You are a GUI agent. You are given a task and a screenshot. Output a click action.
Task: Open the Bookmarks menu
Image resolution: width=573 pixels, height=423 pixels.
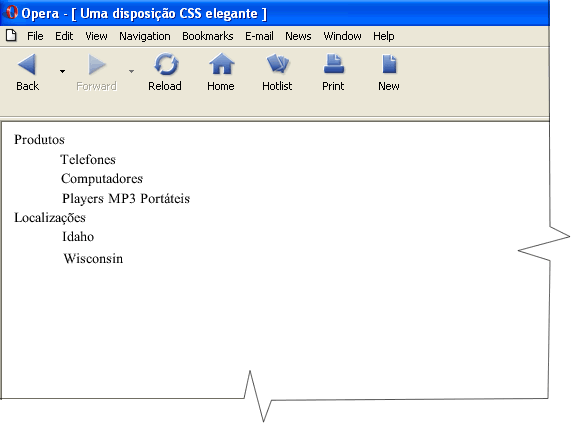coord(208,36)
